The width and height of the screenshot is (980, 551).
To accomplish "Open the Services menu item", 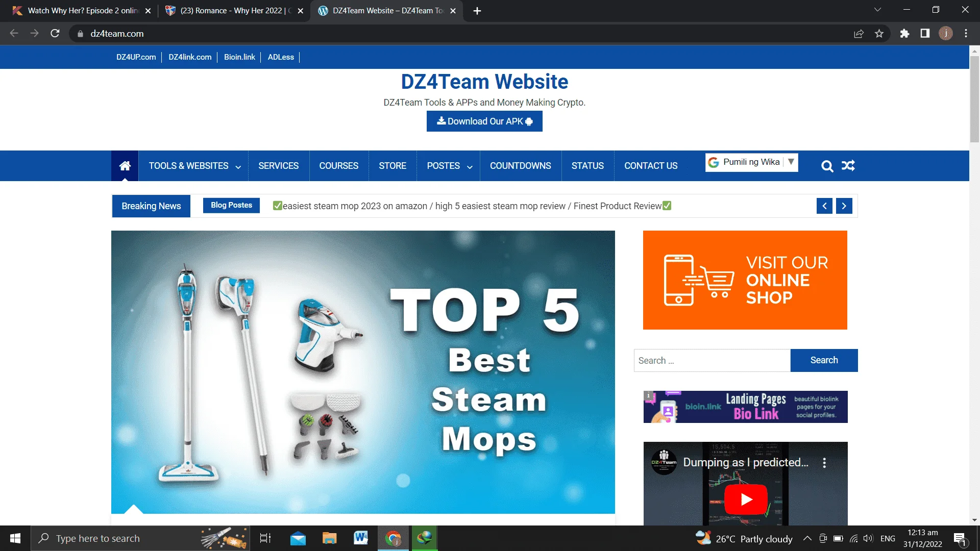I will [x=278, y=166].
